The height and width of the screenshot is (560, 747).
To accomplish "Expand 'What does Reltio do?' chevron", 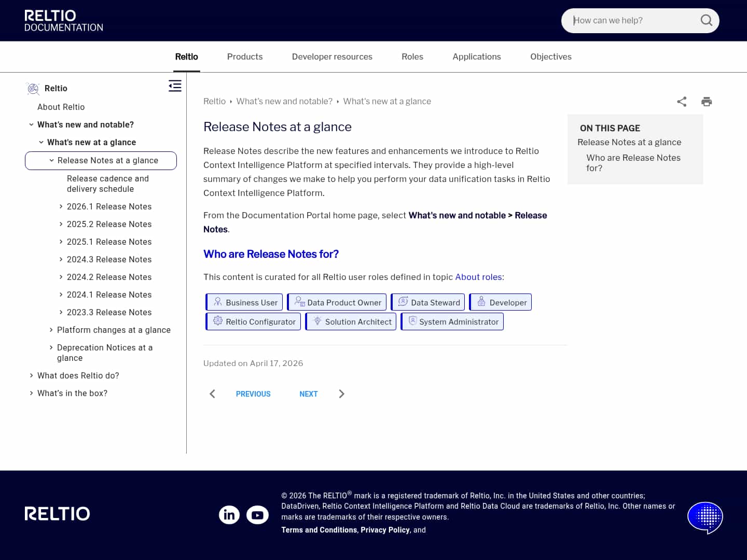I will 31,375.
